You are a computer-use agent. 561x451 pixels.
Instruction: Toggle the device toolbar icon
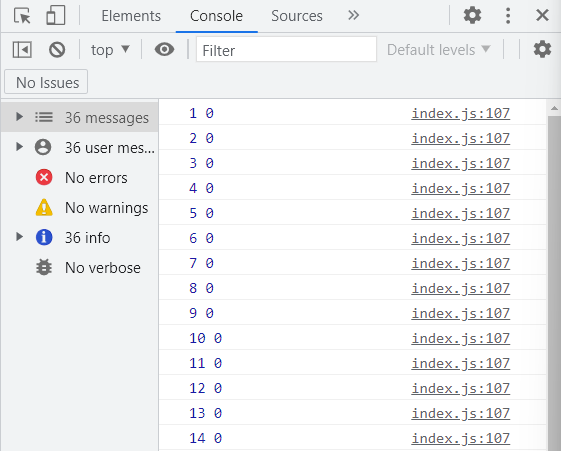(x=56, y=15)
